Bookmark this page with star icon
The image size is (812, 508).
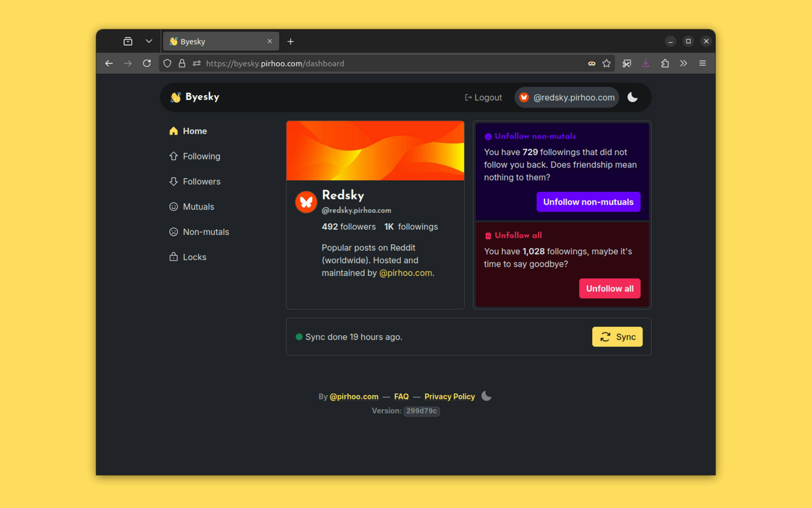click(606, 64)
